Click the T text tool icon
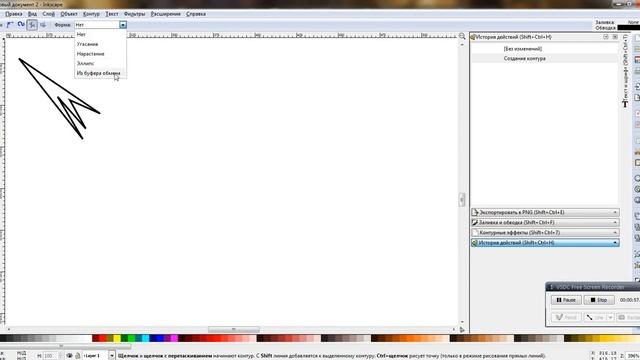 click(625, 104)
